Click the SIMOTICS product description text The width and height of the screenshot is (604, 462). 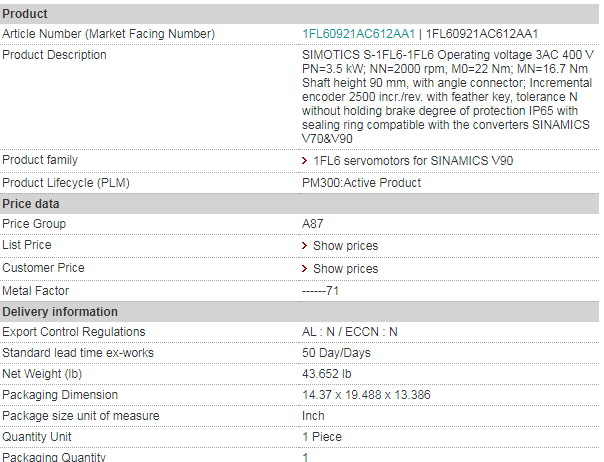coord(448,97)
